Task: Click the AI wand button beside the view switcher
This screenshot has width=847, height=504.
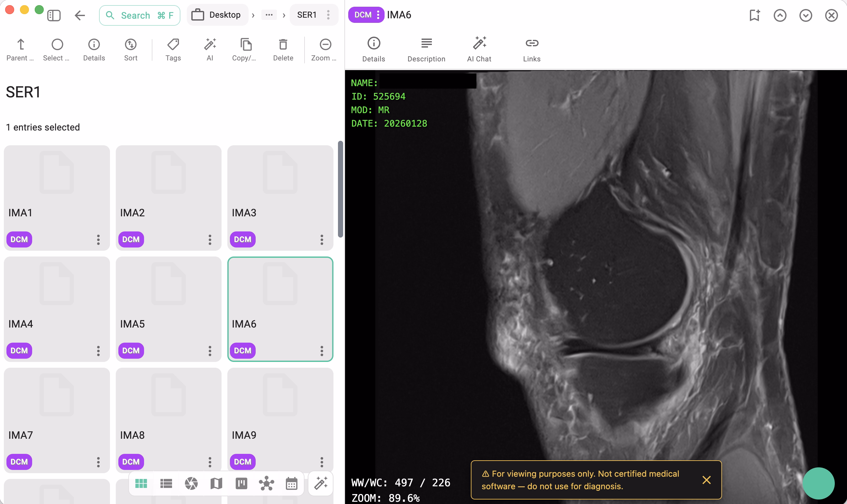Action: [x=321, y=483]
